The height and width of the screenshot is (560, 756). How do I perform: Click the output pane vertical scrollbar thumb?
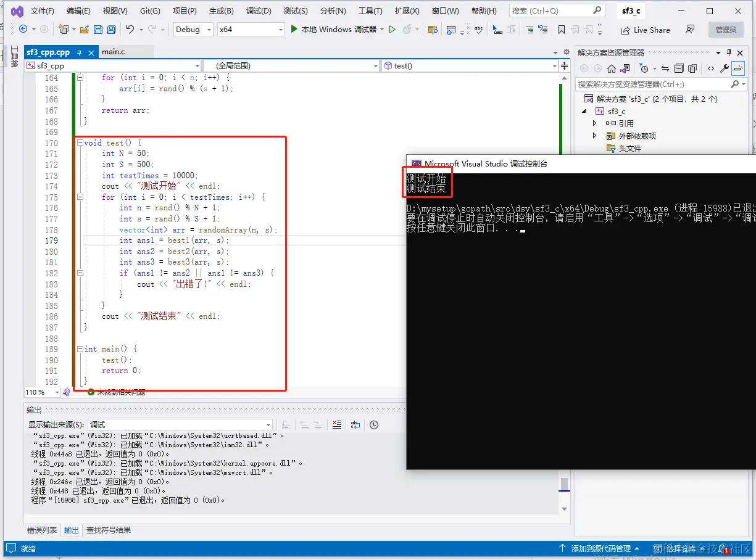(563, 484)
